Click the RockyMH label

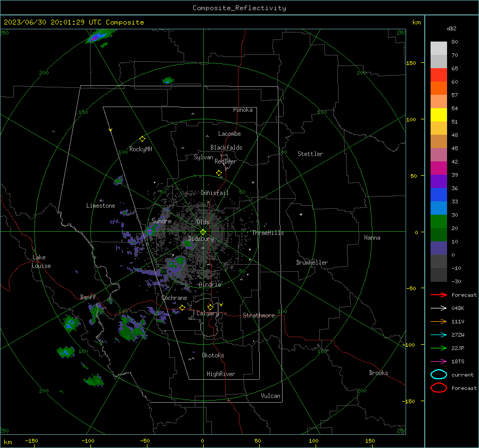click(141, 149)
